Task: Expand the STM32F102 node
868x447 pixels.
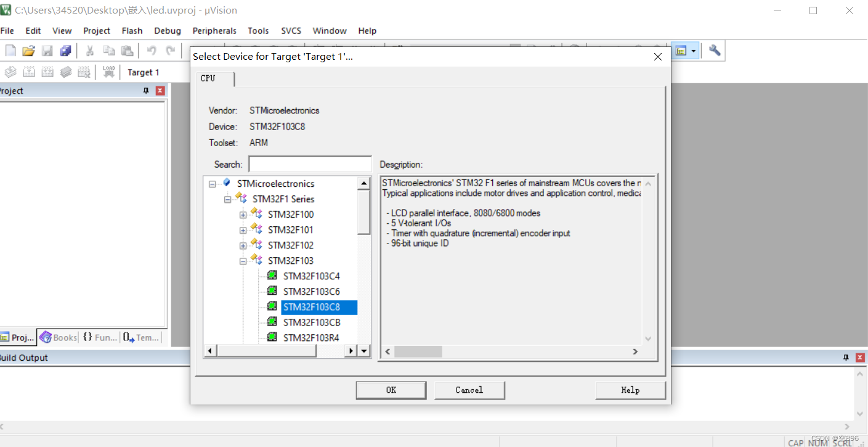Action: point(243,245)
